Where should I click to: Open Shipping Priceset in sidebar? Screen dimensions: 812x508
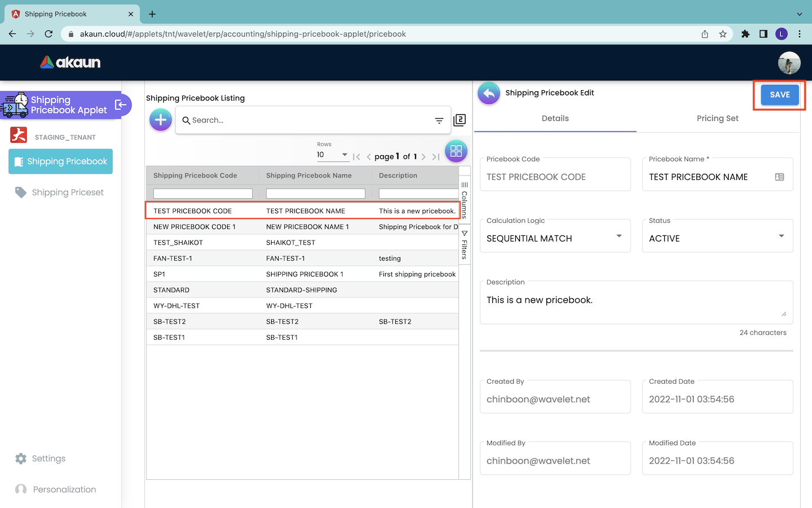[68, 192]
